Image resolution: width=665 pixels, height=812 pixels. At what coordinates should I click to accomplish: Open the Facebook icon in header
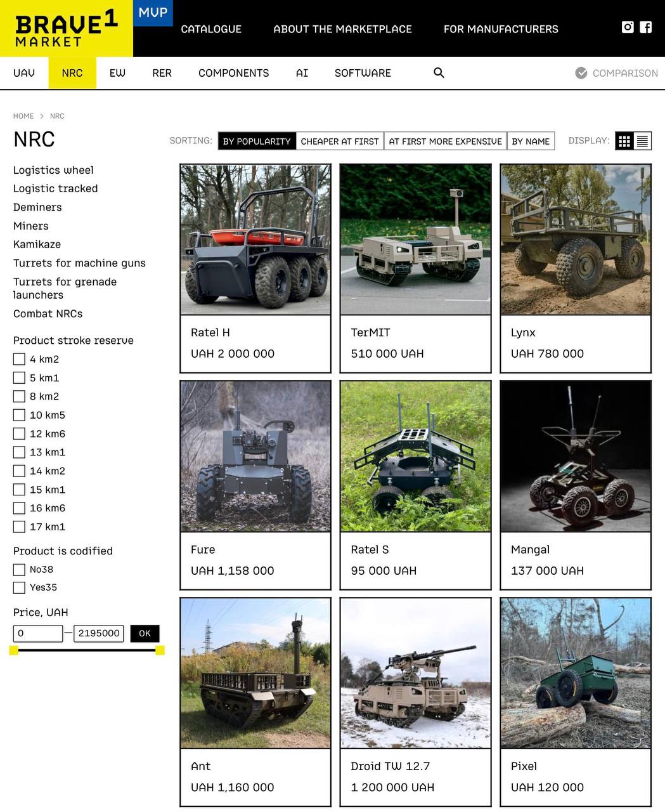645,27
